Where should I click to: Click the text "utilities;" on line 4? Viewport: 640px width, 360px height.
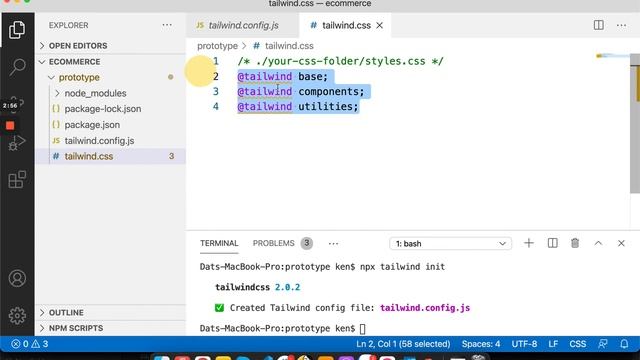pyautogui.click(x=328, y=107)
